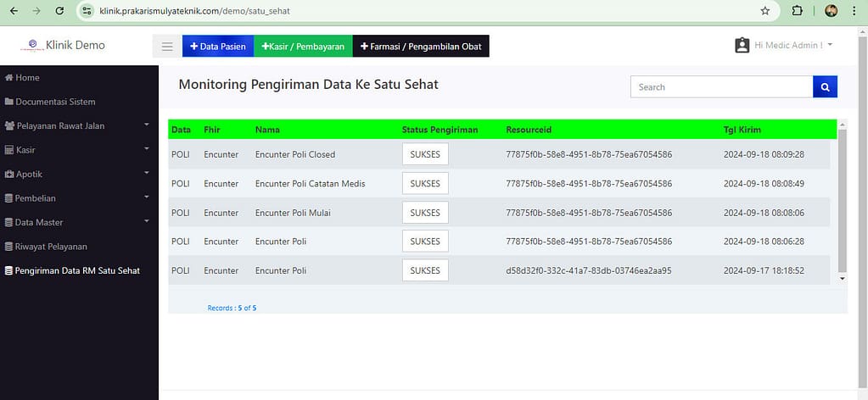
Task: Expand the Data Master sidebar menu
Action: [78, 222]
